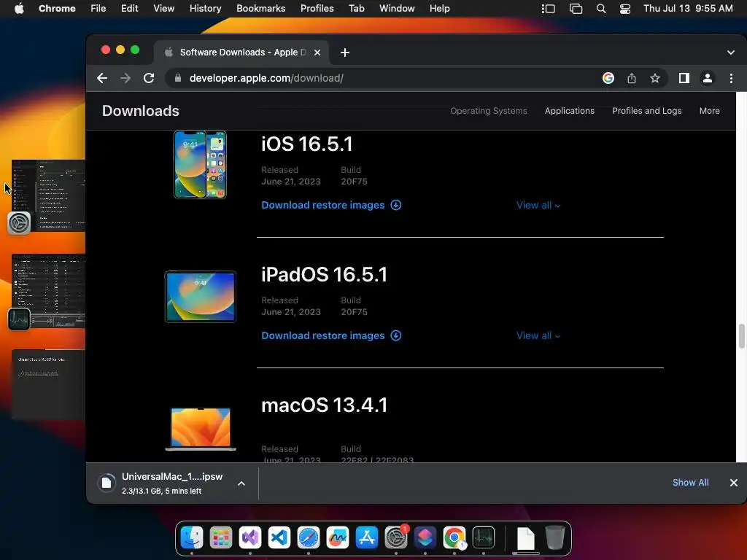Launch Visual Studio from the Dock
Viewport: 747px width, 560px height.
coord(250,537)
